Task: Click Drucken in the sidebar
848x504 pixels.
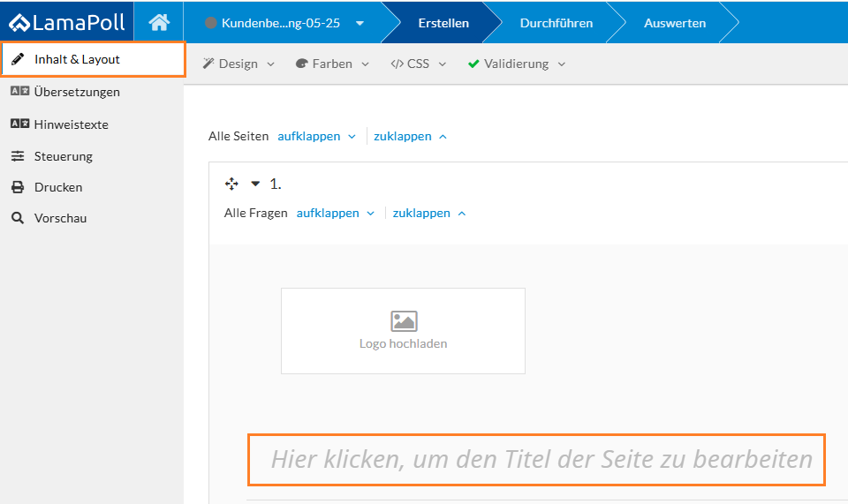Action: tap(58, 187)
